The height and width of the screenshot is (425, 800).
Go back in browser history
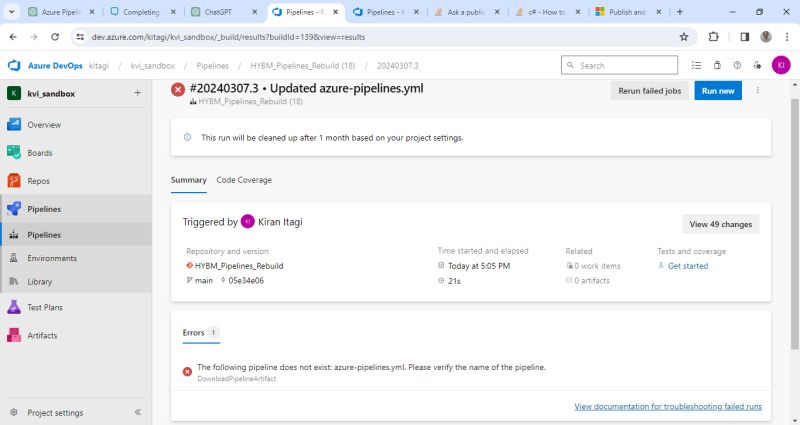(x=13, y=37)
